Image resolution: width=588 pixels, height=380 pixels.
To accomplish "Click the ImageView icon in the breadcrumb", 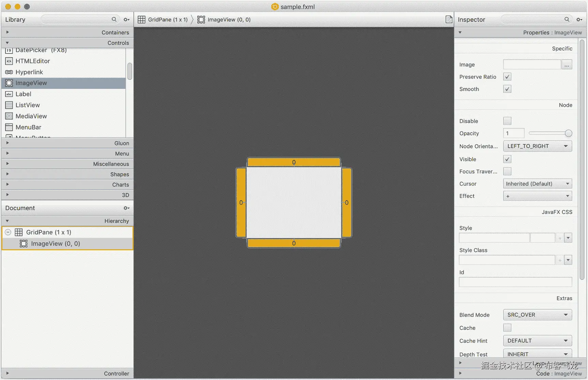I will point(201,20).
